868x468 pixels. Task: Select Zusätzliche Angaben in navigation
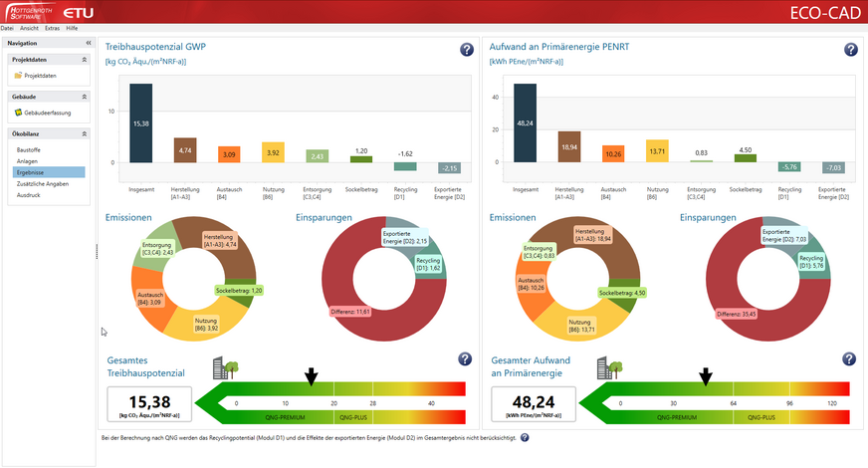click(42, 183)
